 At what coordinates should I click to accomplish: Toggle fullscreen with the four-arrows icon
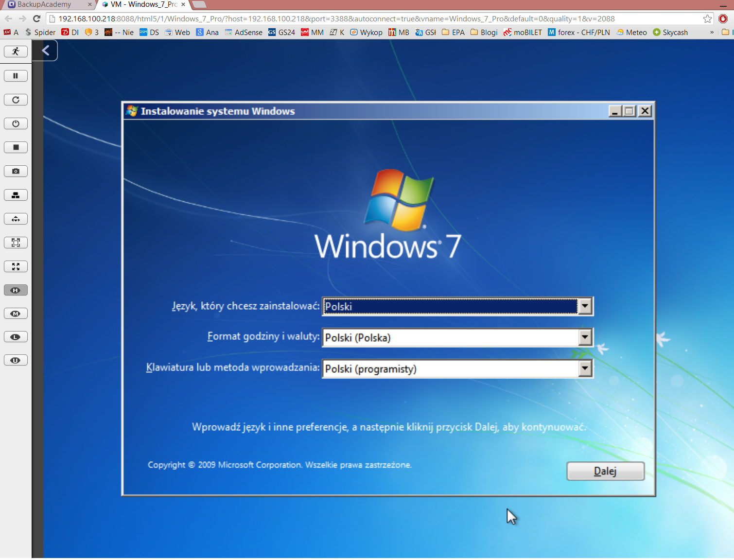[16, 266]
